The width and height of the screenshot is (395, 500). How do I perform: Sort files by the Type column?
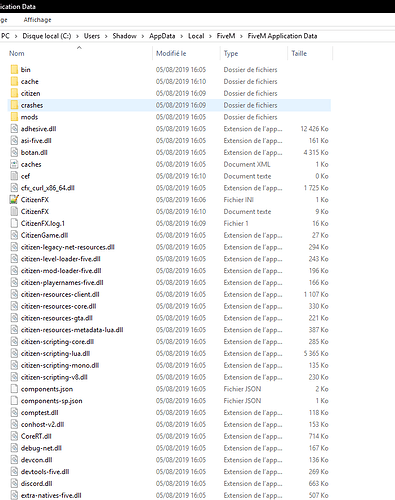click(231, 53)
